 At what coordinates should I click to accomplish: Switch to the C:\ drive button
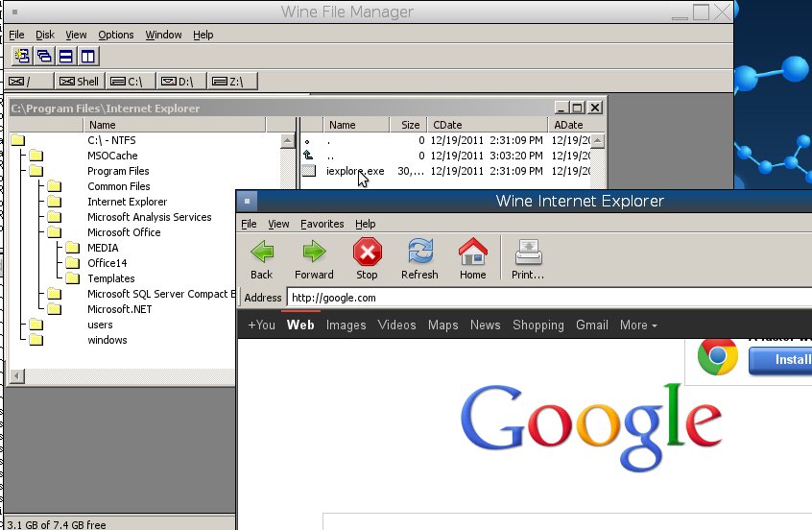click(x=130, y=82)
